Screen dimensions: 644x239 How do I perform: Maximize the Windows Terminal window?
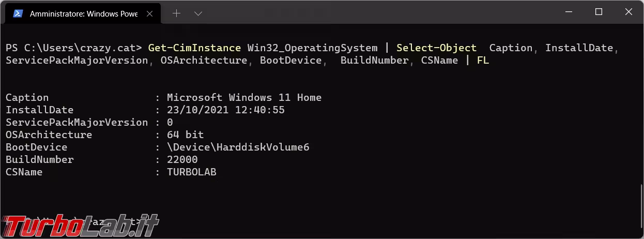599,12
